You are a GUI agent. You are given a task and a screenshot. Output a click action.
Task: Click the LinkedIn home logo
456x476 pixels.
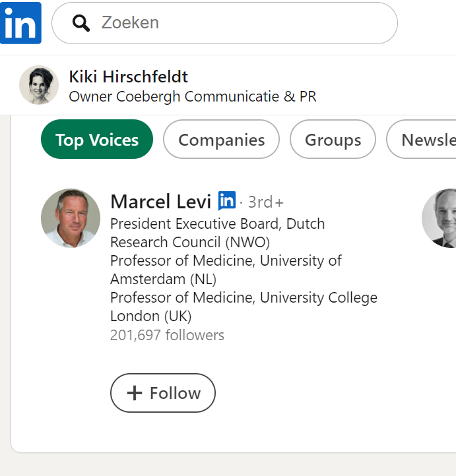click(20, 23)
